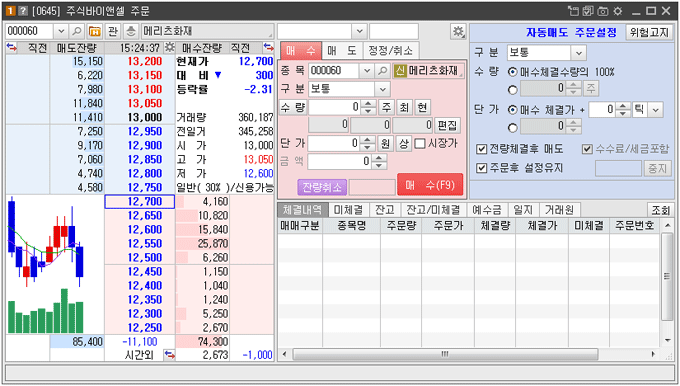Capture screen with title bar camera icon
The width and height of the screenshot is (680, 386).
click(603, 11)
